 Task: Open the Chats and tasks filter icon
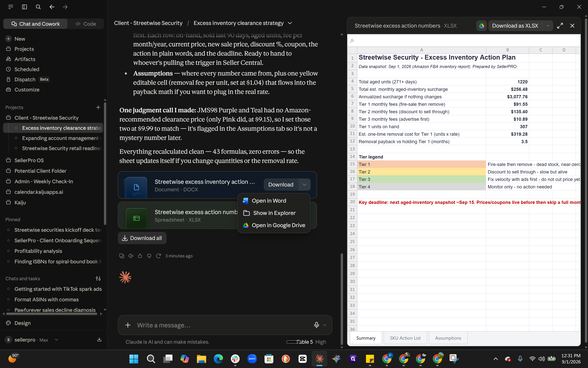pos(98,278)
